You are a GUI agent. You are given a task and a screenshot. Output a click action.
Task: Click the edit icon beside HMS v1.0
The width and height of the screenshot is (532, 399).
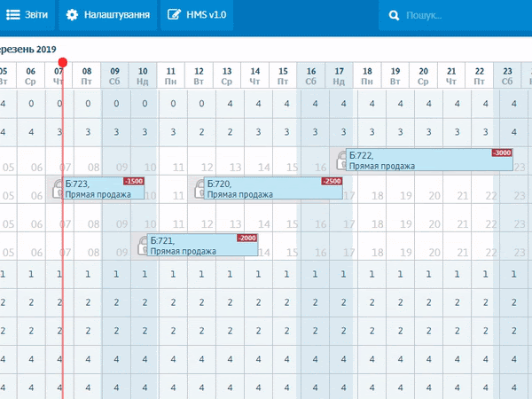tap(174, 15)
